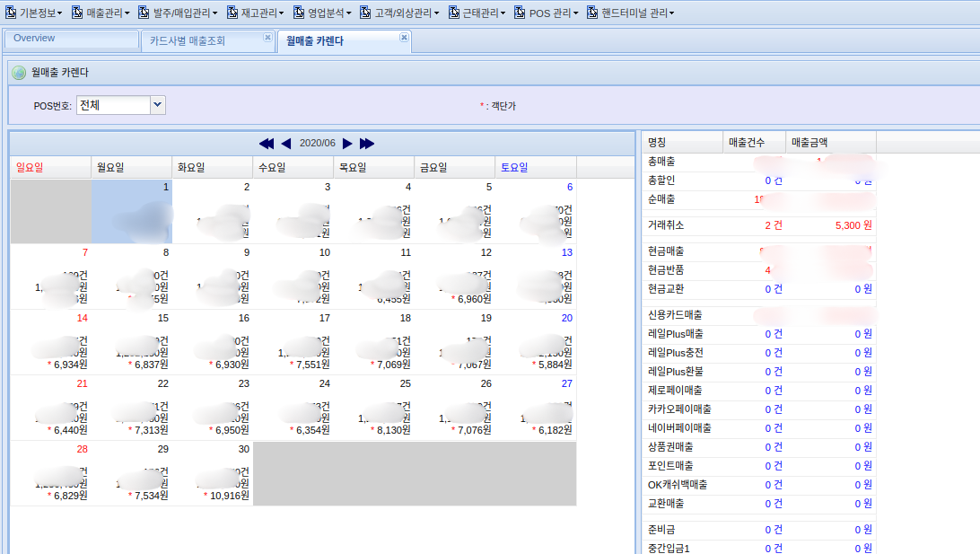
Task: Go to next month arrow
Action: pos(347,143)
